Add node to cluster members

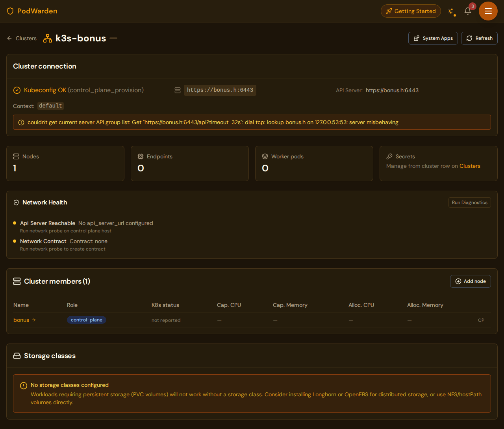[470, 281]
